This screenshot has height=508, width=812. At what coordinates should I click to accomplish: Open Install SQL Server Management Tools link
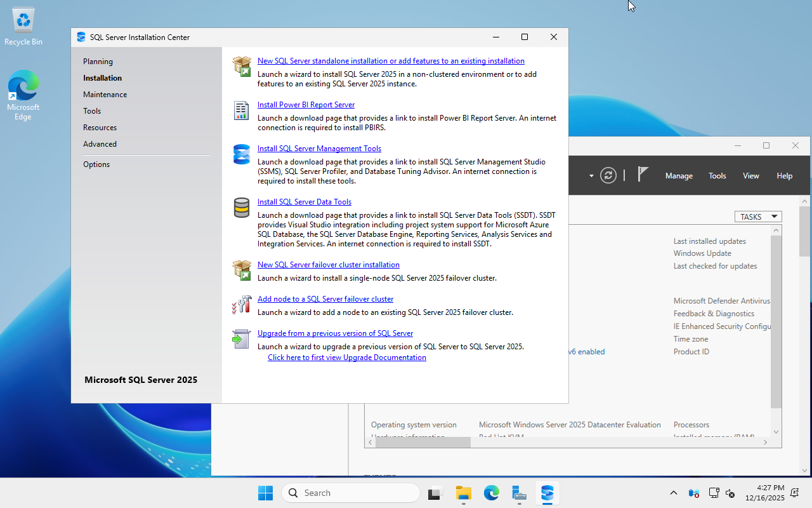[319, 149]
